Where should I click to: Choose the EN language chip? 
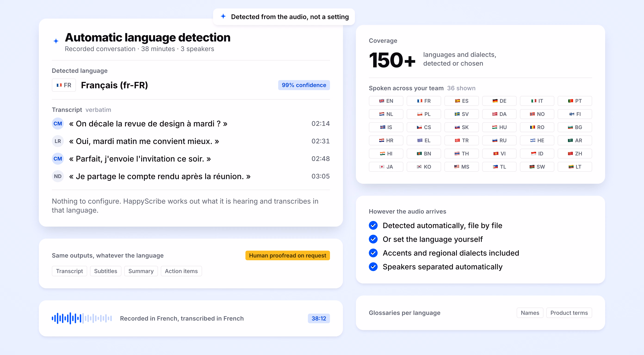pyautogui.click(x=386, y=101)
